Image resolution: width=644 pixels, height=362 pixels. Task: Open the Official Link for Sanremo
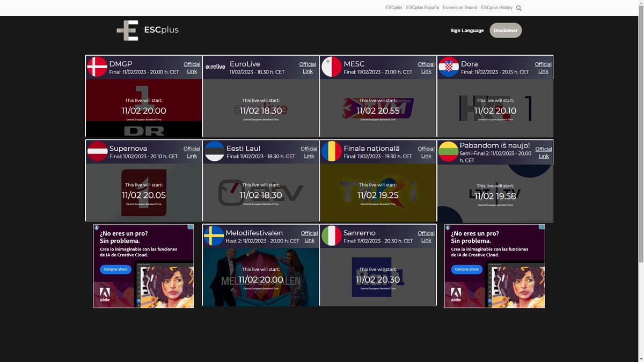tap(426, 237)
